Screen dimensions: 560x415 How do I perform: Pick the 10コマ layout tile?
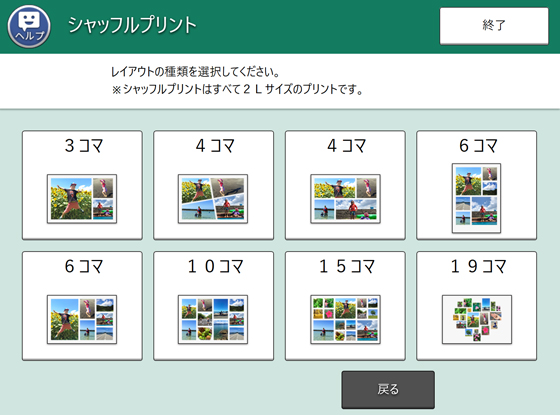coord(214,306)
